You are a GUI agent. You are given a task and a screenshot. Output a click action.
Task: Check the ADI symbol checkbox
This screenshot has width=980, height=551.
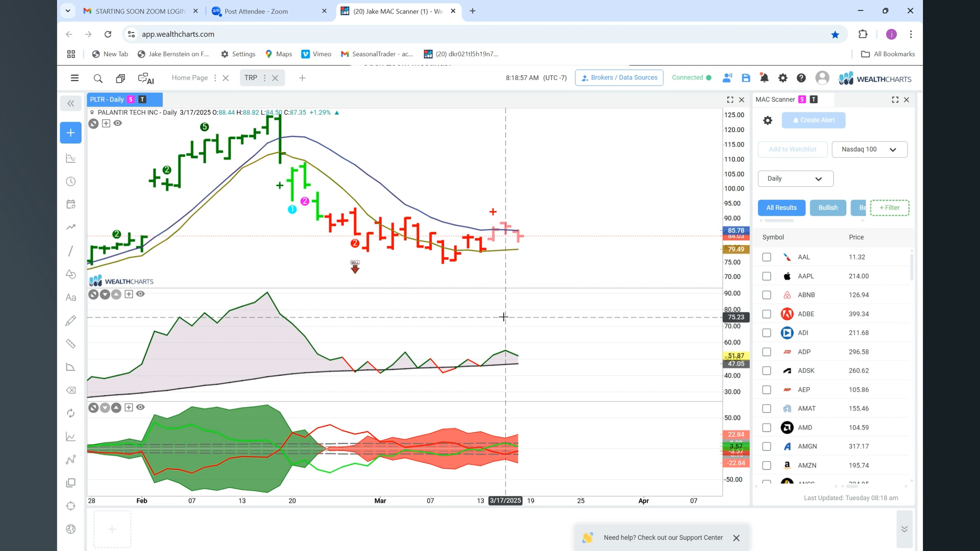767,333
